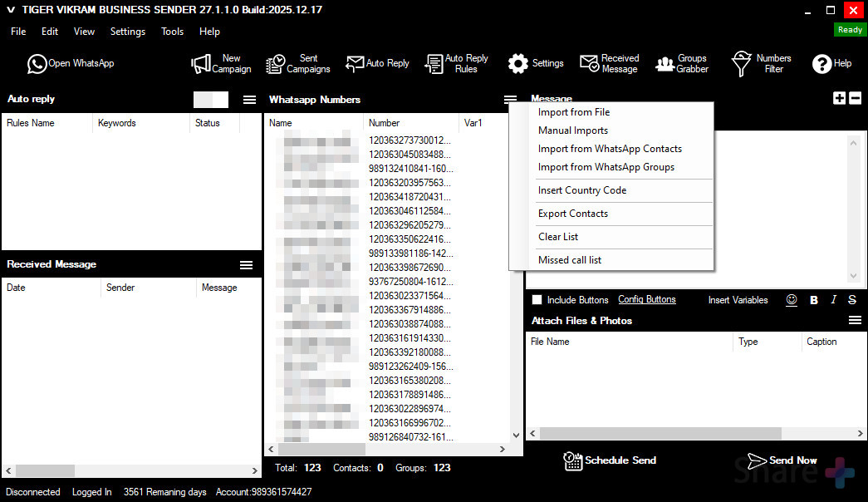The height and width of the screenshot is (502, 868).
Task: Toggle the Auto reply switch
Action: point(211,100)
